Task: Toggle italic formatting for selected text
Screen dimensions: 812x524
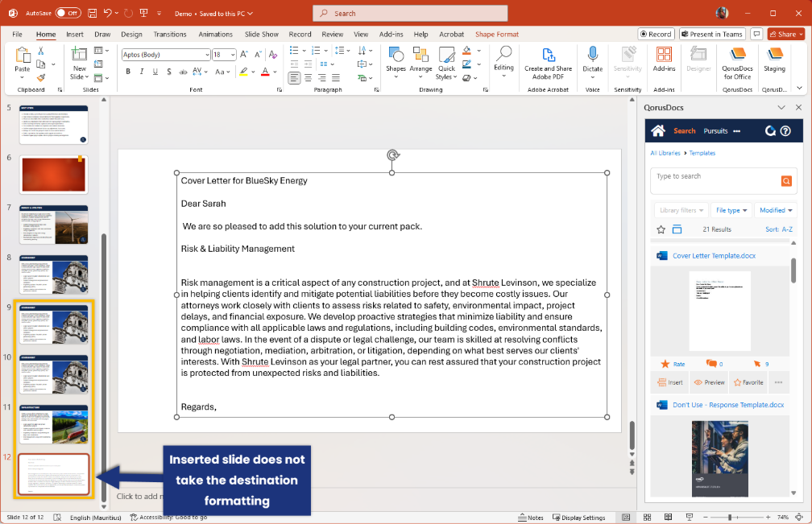Action: [x=141, y=72]
